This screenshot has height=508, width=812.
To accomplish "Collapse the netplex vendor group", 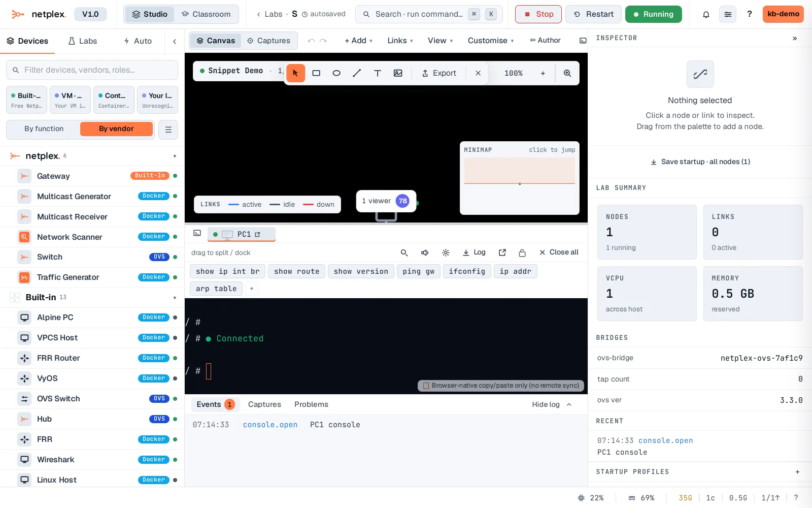I will [175, 156].
